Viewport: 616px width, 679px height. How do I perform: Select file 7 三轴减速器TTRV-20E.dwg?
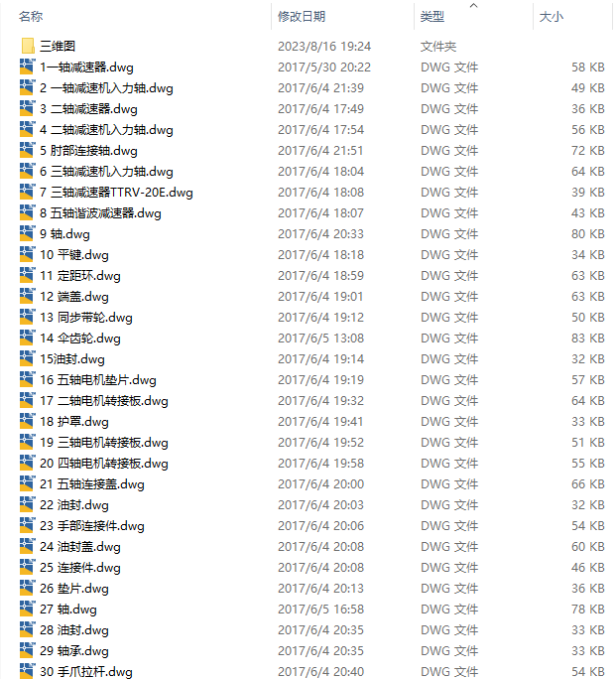click(x=116, y=193)
